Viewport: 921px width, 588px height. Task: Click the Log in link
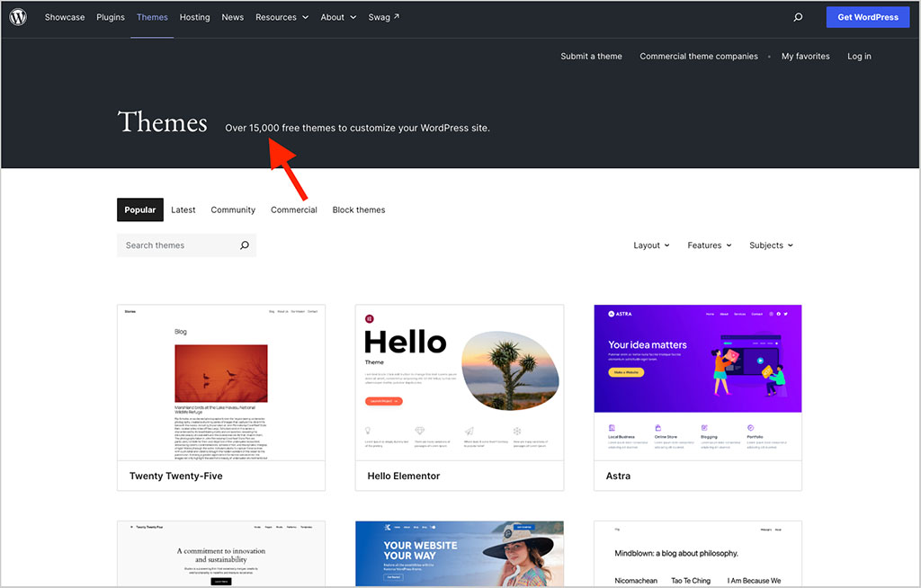859,57
